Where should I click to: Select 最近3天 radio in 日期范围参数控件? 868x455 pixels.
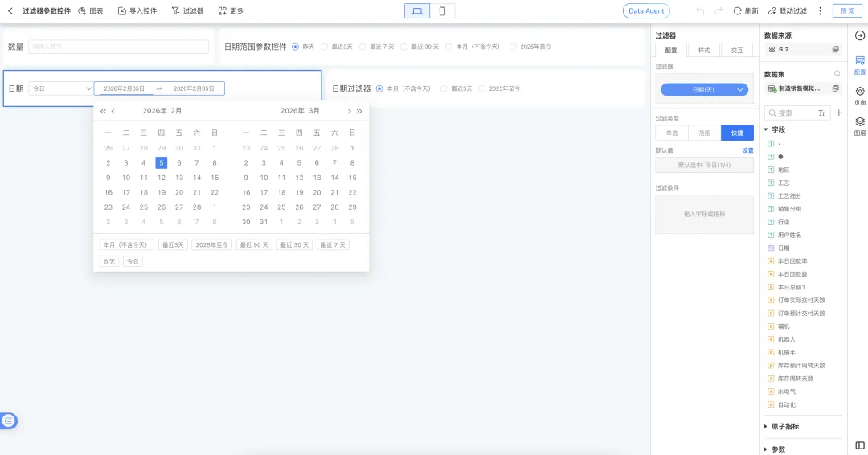(325, 47)
